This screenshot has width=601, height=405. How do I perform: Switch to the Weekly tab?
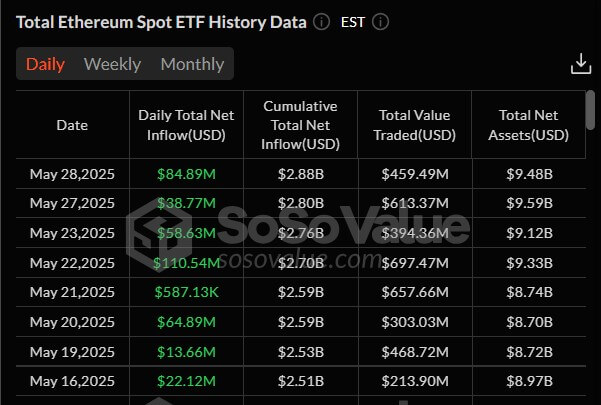point(112,64)
